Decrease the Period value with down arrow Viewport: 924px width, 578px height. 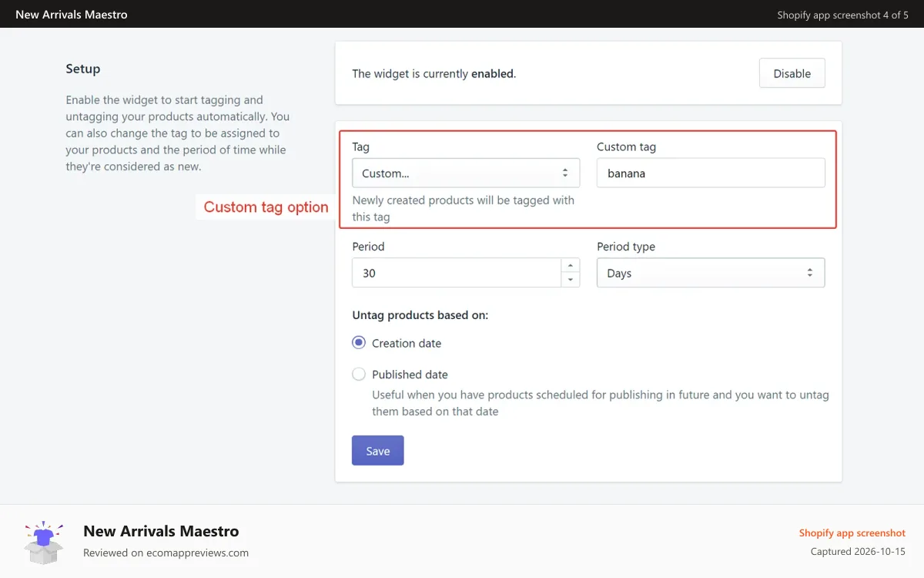(571, 280)
